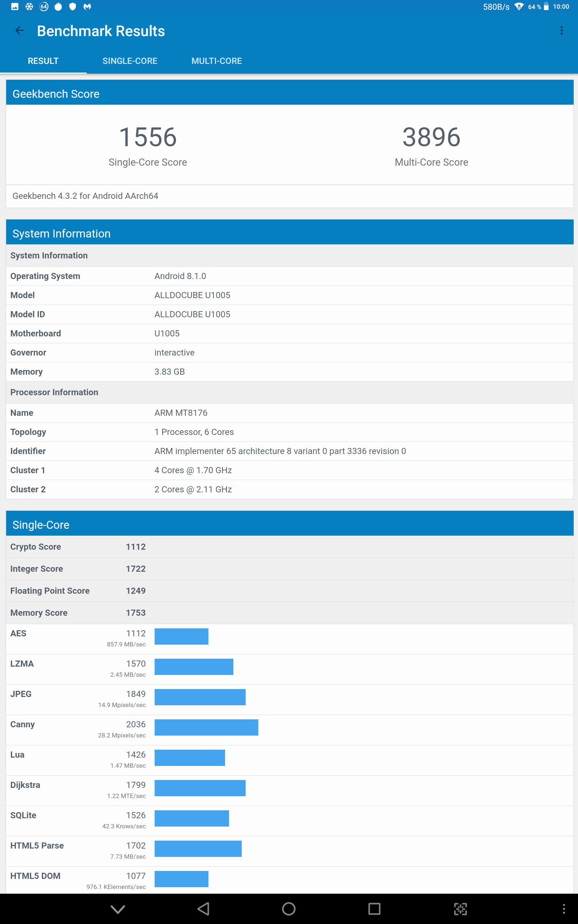Tap the Canny 2036 result row

[289, 730]
